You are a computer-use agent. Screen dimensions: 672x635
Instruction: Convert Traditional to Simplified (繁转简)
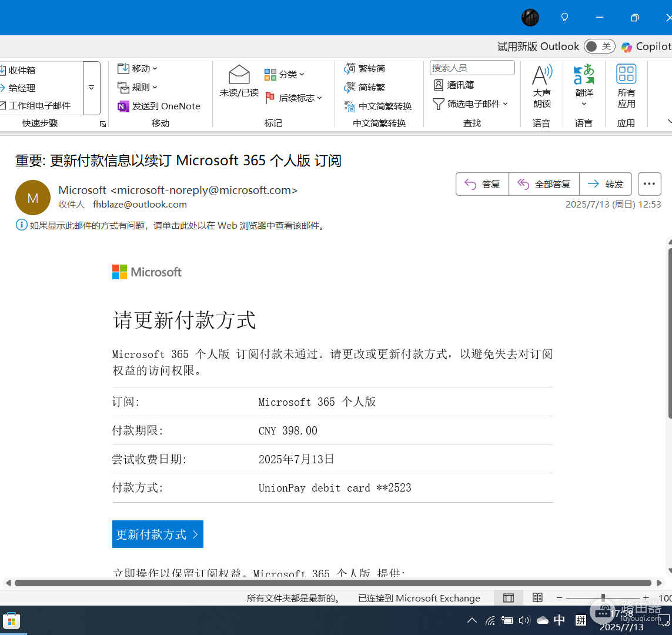point(365,69)
